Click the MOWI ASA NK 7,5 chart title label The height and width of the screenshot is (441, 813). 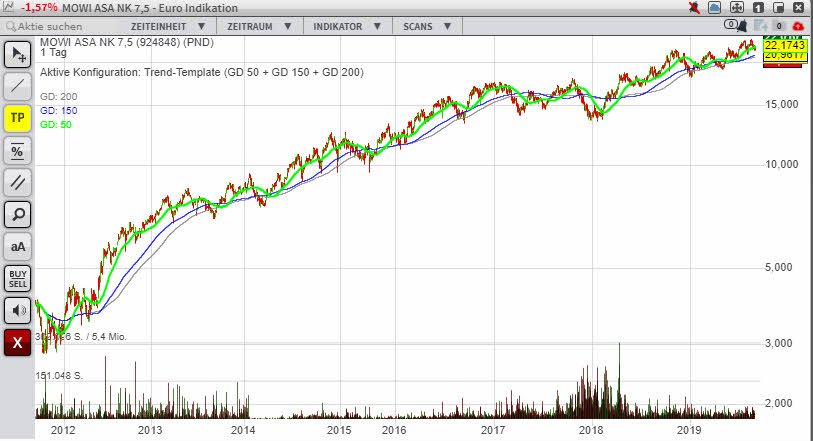[127, 42]
